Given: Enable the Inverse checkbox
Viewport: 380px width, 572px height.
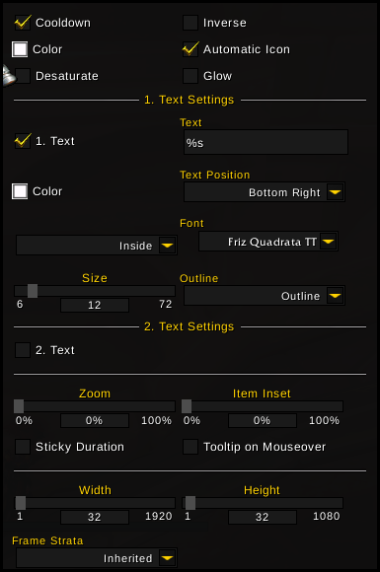Looking at the screenshot, I should 190,23.
